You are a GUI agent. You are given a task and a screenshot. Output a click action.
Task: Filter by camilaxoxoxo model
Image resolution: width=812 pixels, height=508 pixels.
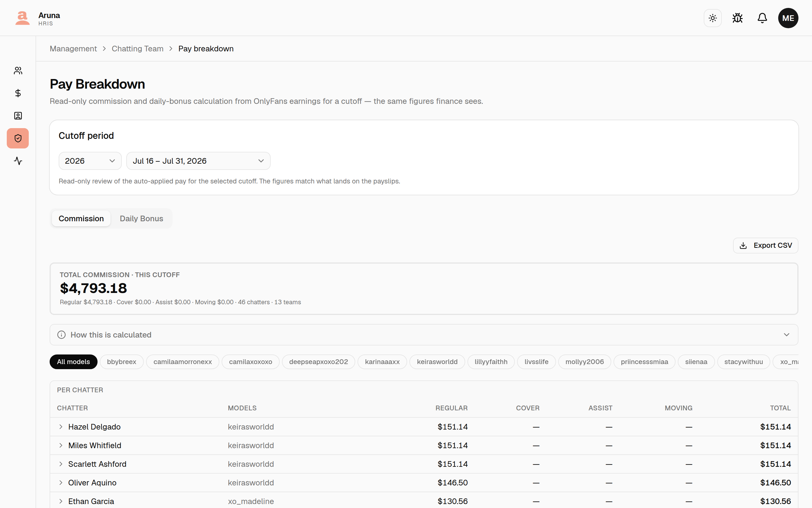click(250, 362)
